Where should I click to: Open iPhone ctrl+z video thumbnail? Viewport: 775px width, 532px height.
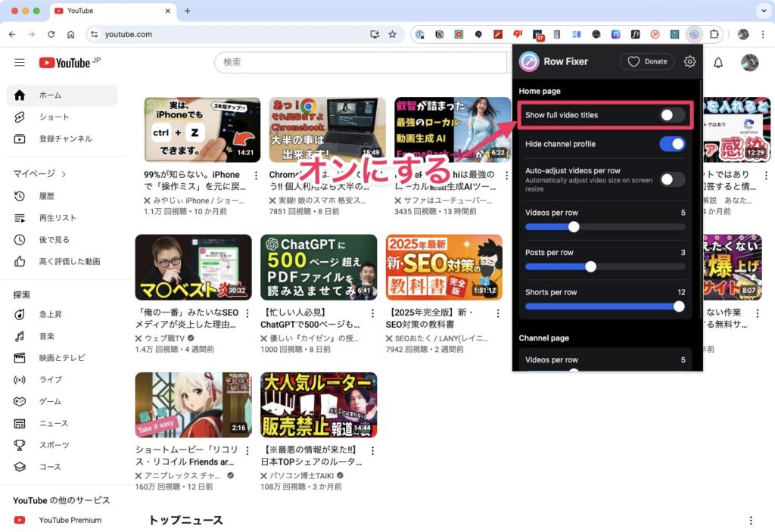[x=202, y=129]
